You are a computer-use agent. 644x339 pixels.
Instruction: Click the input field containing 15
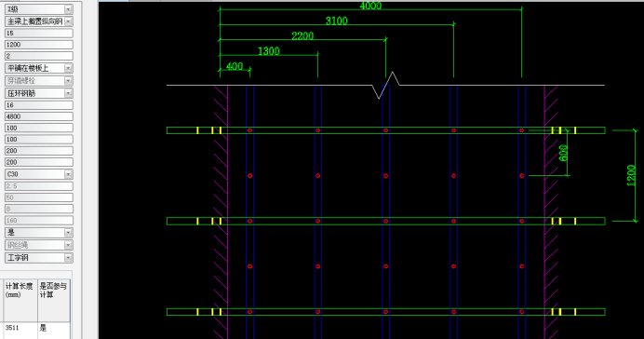pos(39,34)
